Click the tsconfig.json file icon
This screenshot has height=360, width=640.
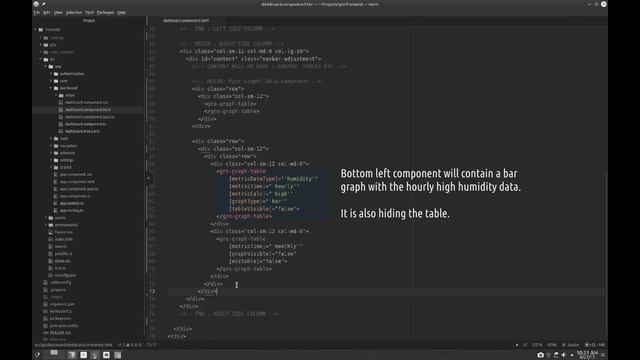[x=51, y=275]
